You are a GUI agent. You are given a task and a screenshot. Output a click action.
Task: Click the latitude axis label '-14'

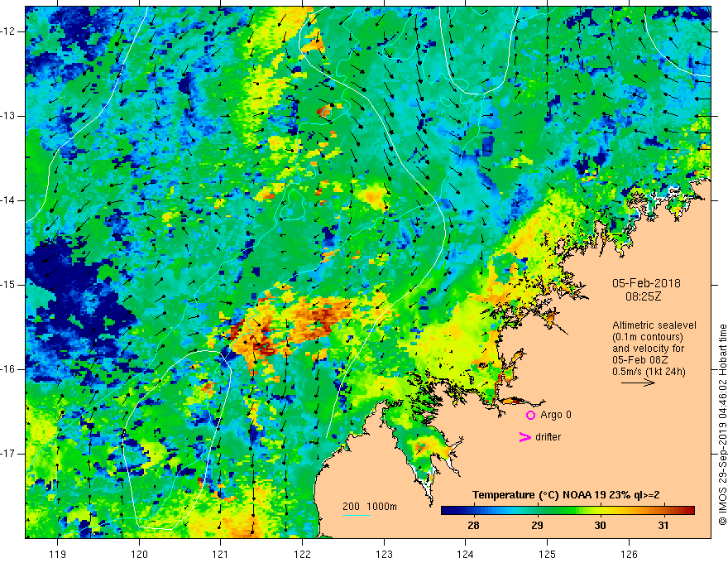point(8,200)
